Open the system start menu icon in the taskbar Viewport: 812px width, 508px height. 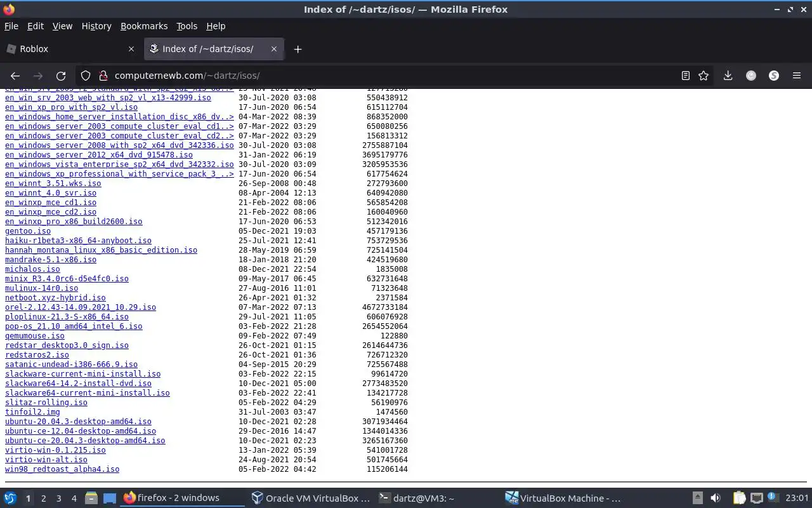click(10, 498)
